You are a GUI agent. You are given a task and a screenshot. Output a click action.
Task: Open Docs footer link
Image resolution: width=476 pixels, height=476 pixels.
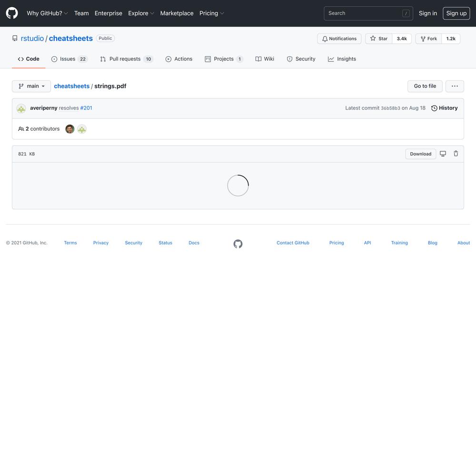[194, 243]
